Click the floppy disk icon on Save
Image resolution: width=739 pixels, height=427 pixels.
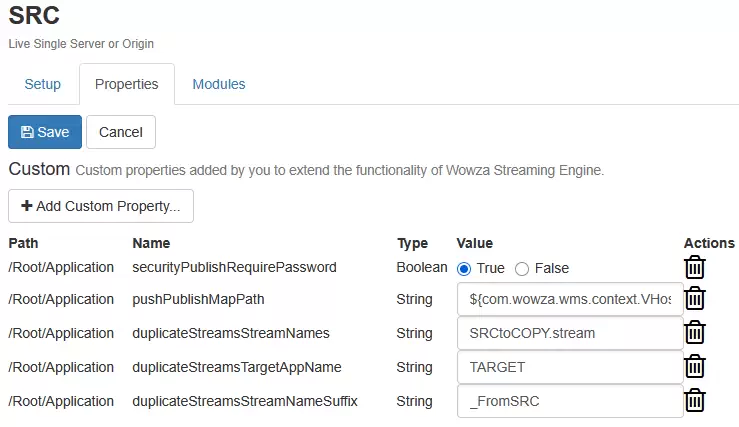27,132
